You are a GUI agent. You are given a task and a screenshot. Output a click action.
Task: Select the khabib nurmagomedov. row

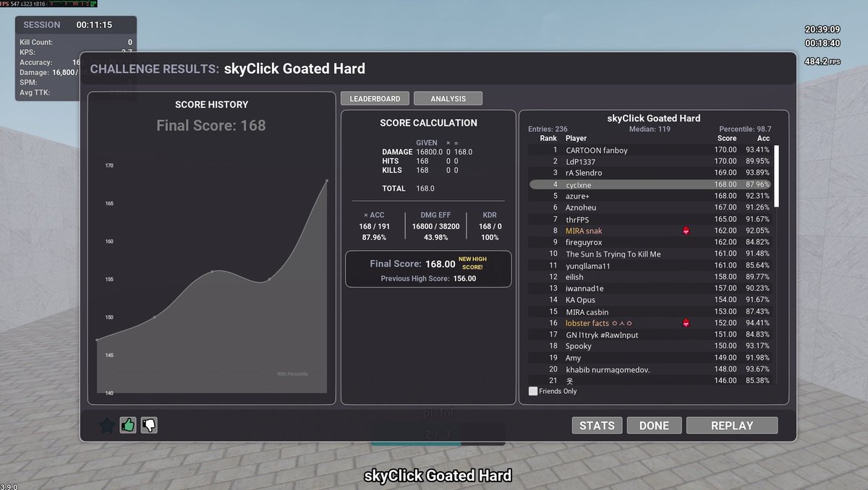[650, 369]
